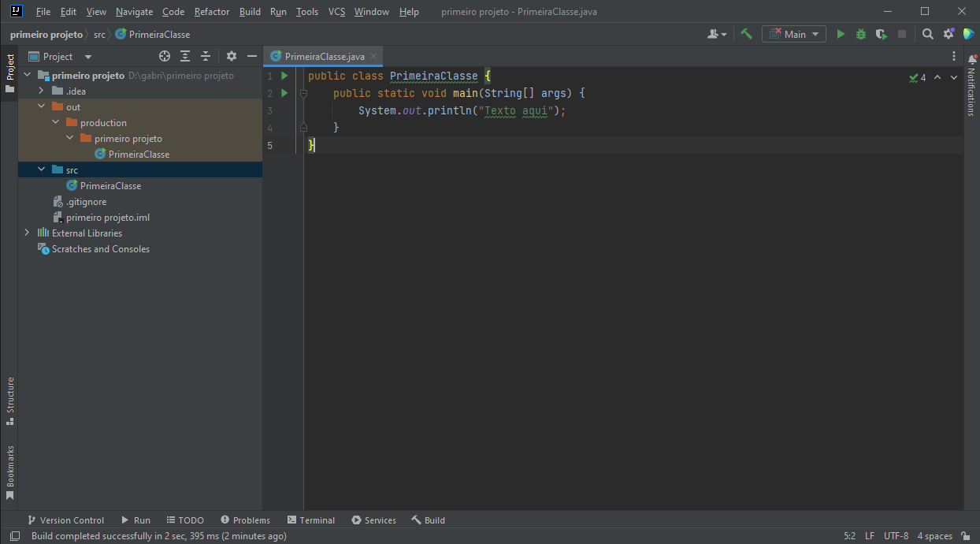
Task: Collapse the primeiro projeto root node
Action: pos(28,76)
